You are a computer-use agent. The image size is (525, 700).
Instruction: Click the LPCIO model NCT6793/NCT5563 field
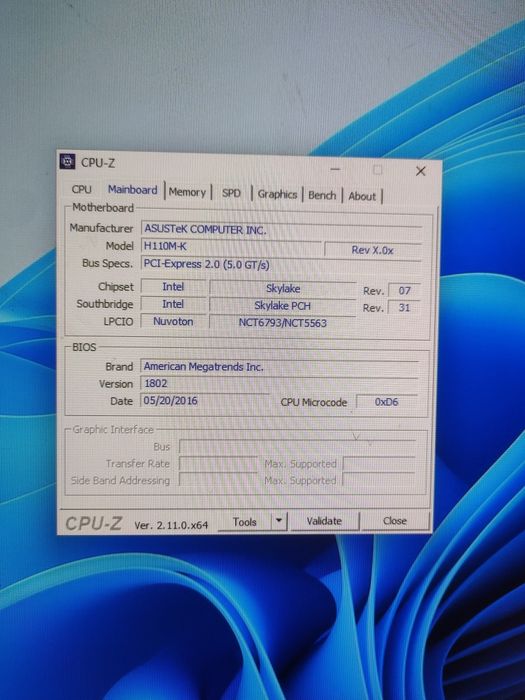(x=283, y=322)
